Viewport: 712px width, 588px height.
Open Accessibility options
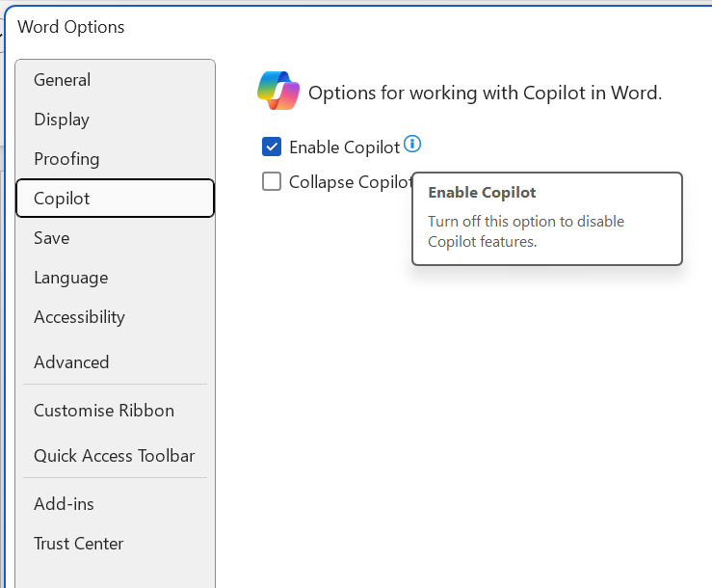click(x=115, y=317)
